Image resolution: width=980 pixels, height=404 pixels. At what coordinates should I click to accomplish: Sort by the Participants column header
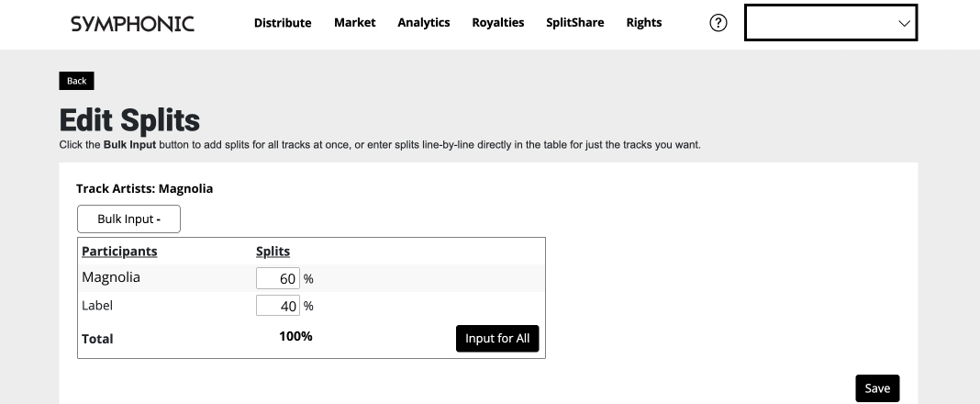(x=119, y=252)
